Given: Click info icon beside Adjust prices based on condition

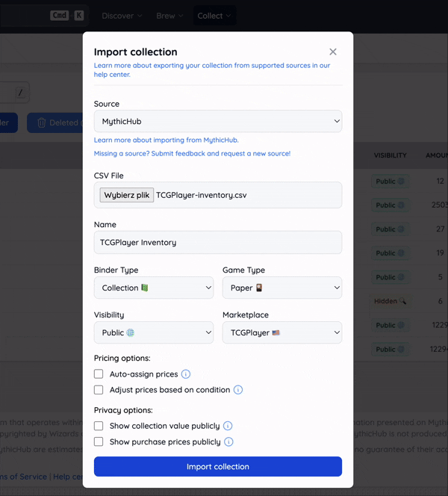Looking at the screenshot, I should [x=238, y=390].
